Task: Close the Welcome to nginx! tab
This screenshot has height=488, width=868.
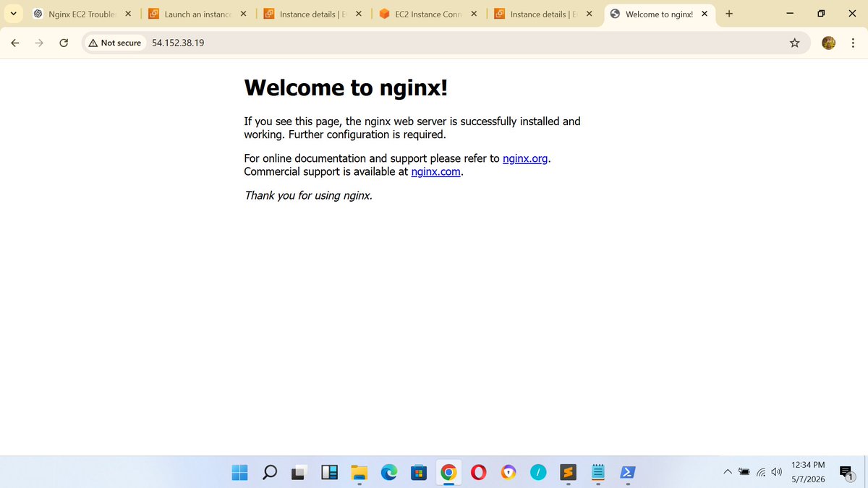Action: tap(705, 14)
